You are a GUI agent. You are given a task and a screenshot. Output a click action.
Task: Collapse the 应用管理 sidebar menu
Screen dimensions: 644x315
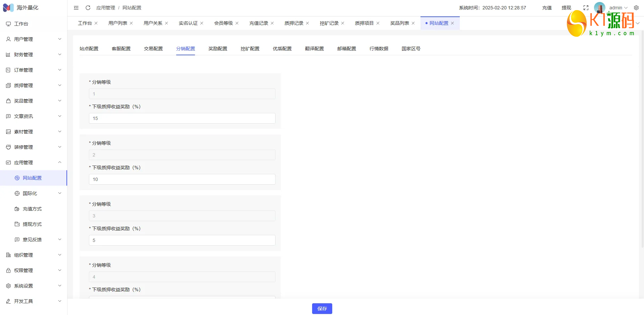point(33,163)
